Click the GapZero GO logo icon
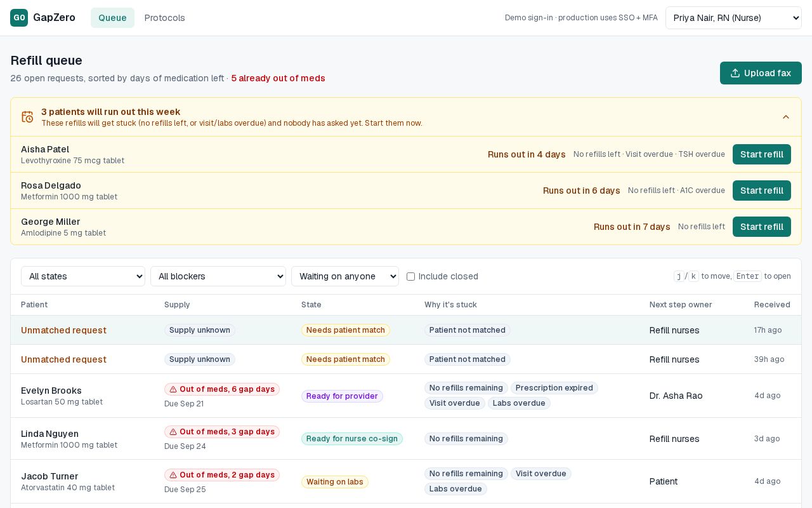The image size is (812, 508). click(x=19, y=18)
